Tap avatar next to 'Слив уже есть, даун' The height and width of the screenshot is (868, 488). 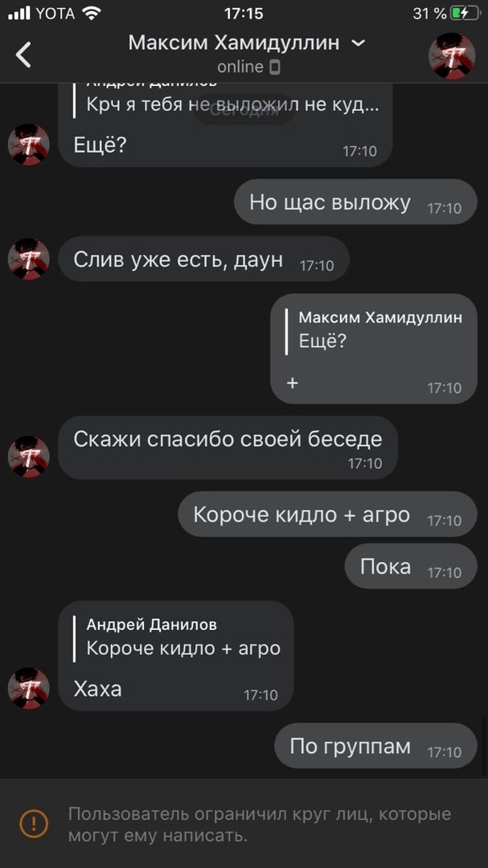tap(29, 259)
